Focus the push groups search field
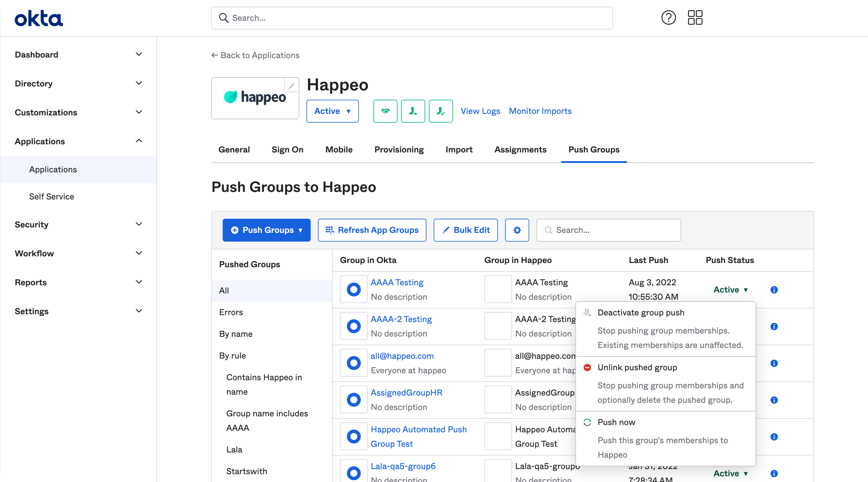Viewport: 868px width, 482px height. [x=608, y=230]
